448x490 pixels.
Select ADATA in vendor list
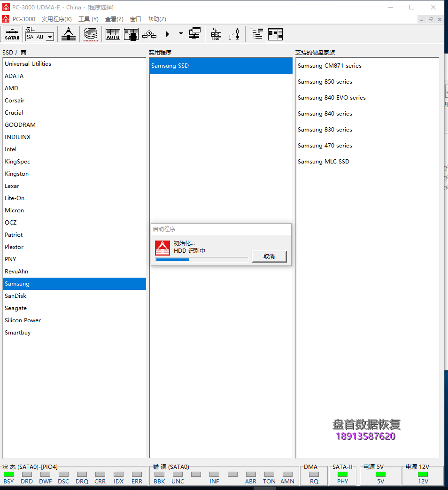click(75, 76)
